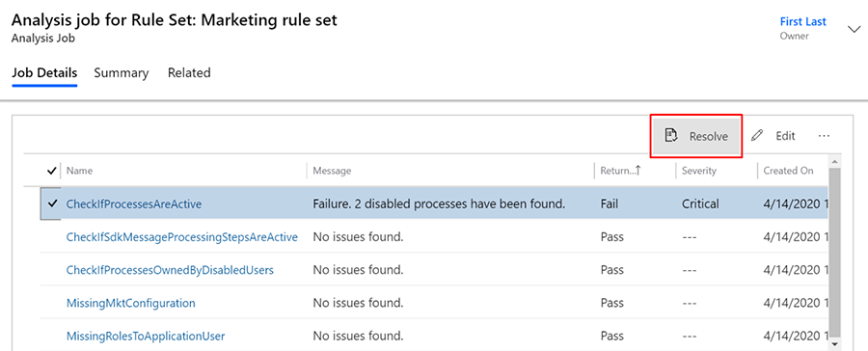Click the Critical severity cell

[x=700, y=203]
